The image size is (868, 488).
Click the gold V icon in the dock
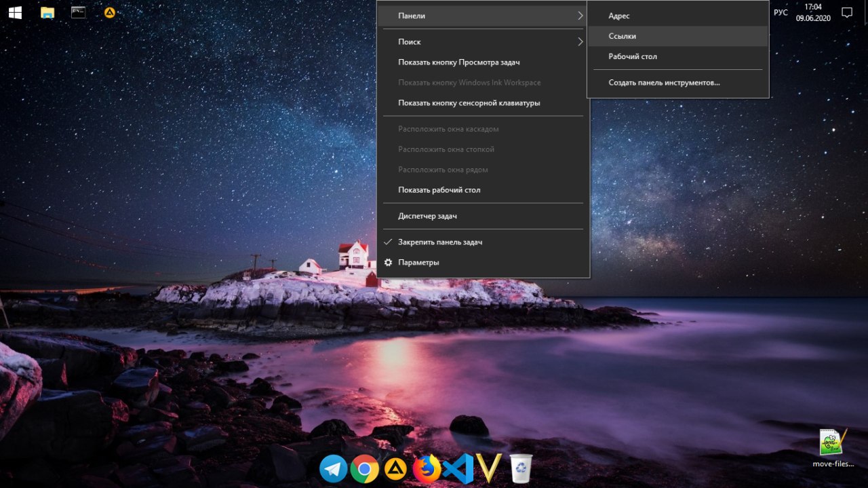coord(488,468)
